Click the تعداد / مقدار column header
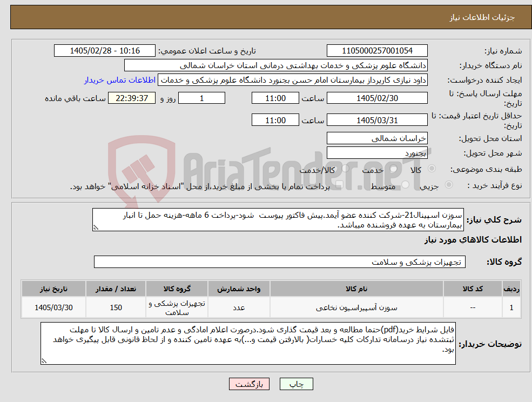532x402 pixels. 116,289
